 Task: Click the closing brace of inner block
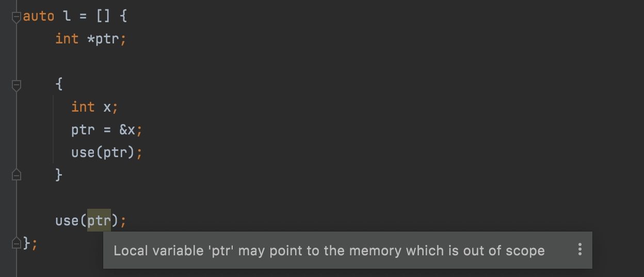[59, 175]
